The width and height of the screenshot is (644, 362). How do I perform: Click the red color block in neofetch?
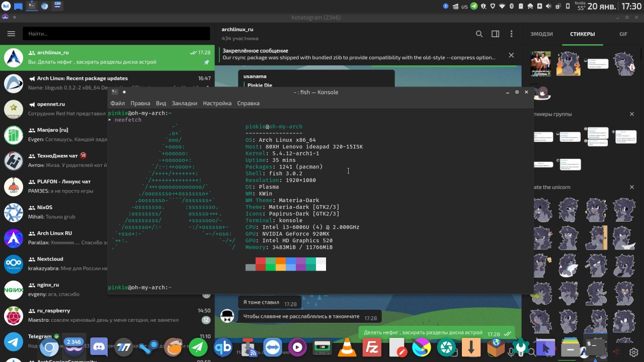click(261, 264)
